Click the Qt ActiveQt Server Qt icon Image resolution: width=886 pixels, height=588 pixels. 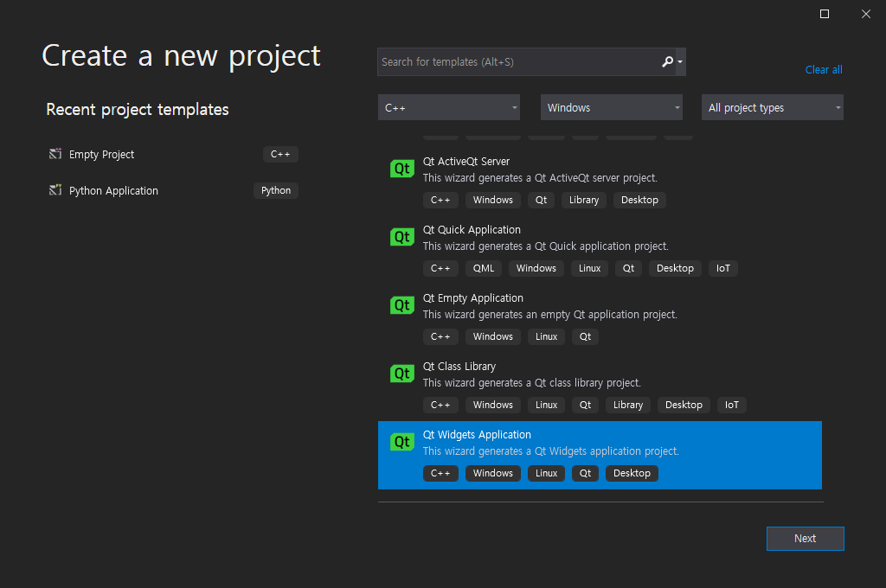(401, 169)
